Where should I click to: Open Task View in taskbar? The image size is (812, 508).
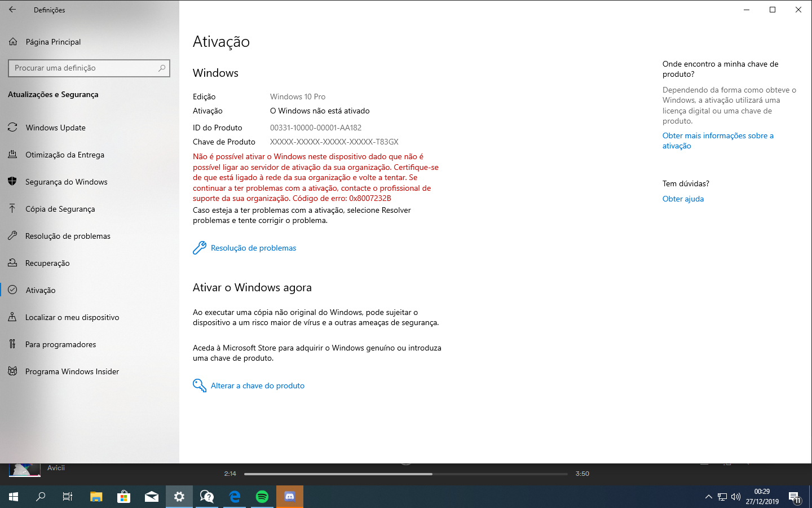[x=68, y=497]
